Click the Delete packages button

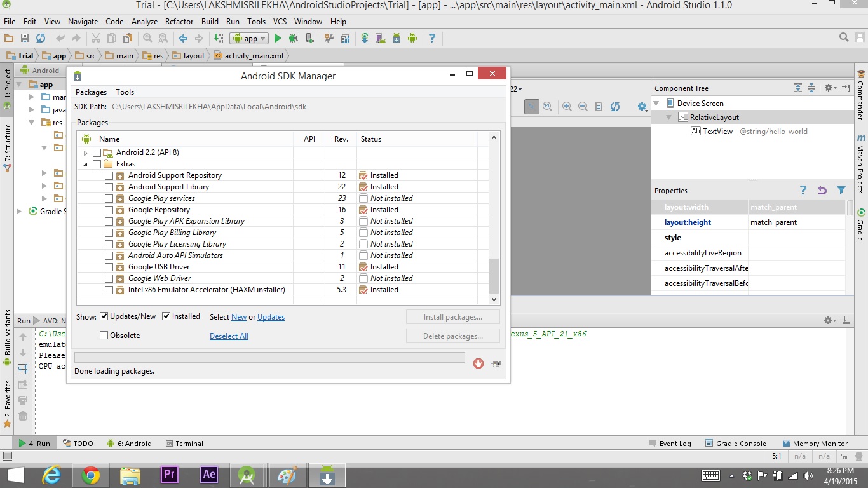click(x=453, y=336)
